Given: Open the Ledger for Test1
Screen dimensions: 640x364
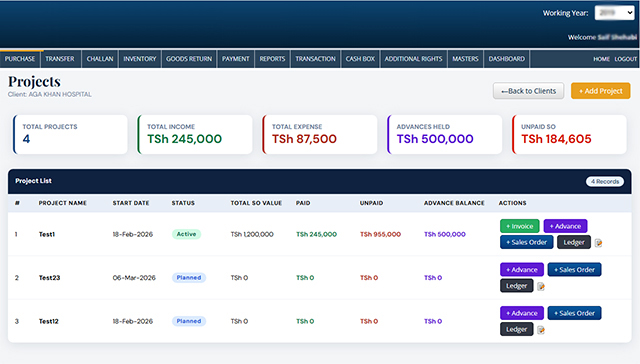Looking at the screenshot, I should pyautogui.click(x=574, y=242).
